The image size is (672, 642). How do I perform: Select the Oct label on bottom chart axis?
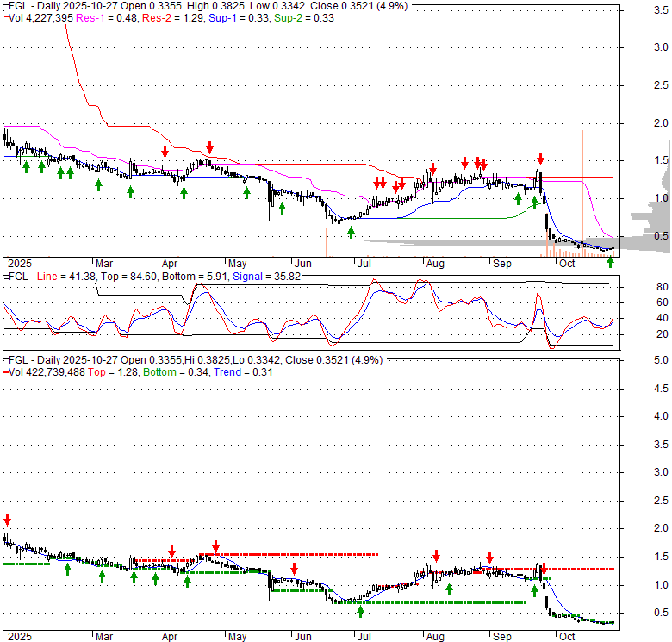pos(566,636)
